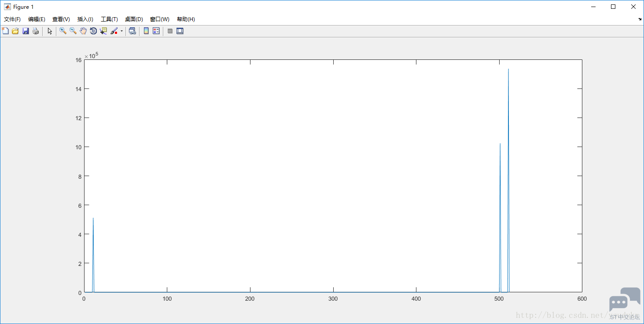
Task: Maximize the Figure 1 window
Action: pos(613,7)
